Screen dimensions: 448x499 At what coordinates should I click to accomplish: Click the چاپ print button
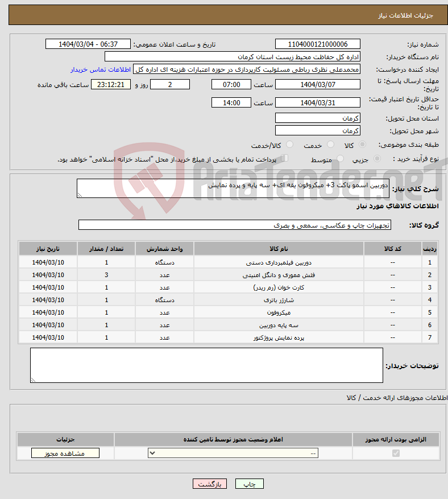[x=250, y=484]
